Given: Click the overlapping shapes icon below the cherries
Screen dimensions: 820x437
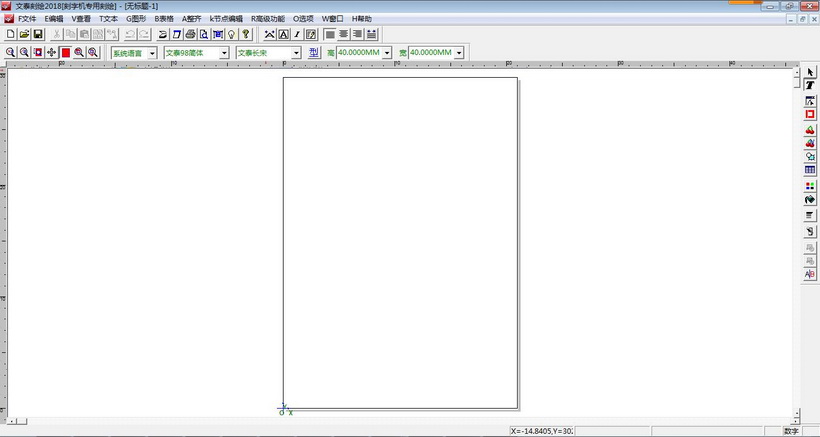Looking at the screenshot, I should pyautogui.click(x=810, y=156).
